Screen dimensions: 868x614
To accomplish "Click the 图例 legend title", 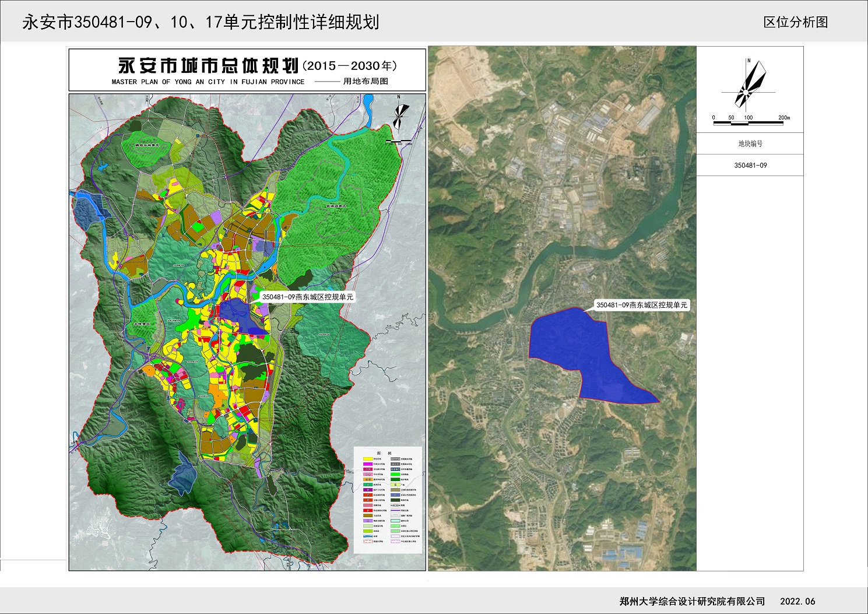I will click(384, 453).
